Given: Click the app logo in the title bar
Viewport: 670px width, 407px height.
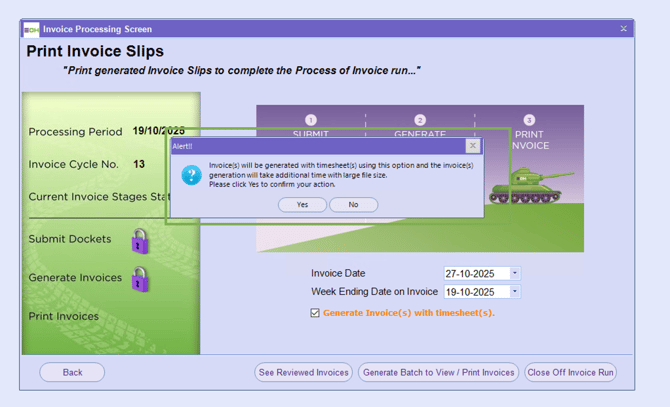Looking at the screenshot, I should pyautogui.click(x=31, y=29).
